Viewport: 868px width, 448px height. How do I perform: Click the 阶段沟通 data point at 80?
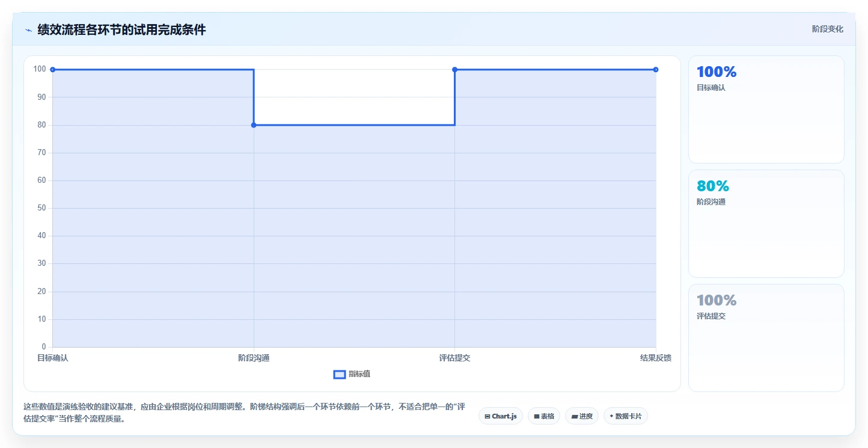click(x=254, y=125)
